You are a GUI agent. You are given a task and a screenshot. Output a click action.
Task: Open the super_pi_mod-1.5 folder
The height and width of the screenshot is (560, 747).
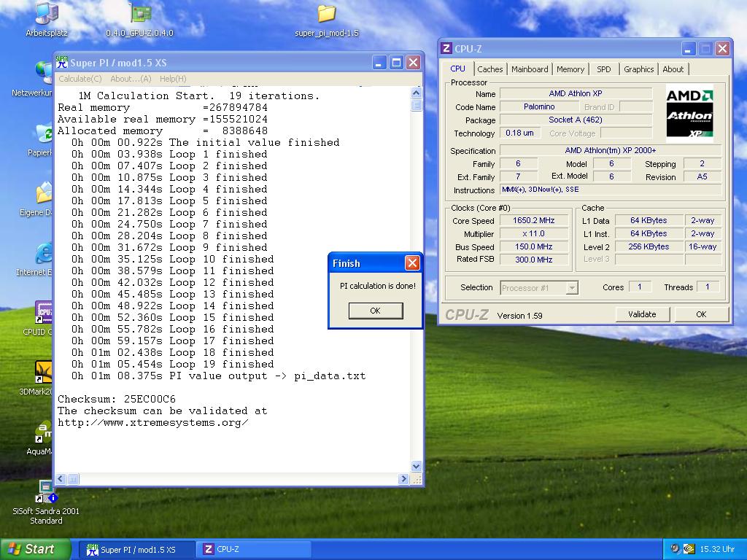(326, 15)
